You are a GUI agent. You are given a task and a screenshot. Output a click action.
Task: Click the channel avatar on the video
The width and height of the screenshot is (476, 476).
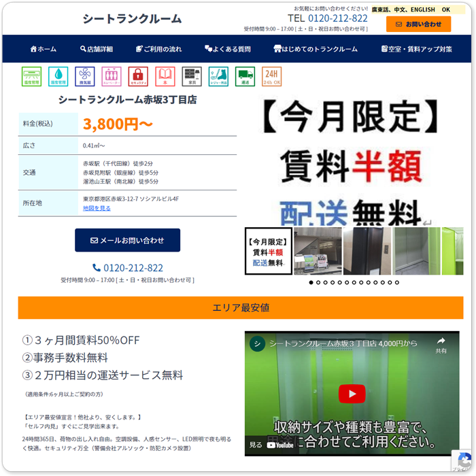pos(258,343)
